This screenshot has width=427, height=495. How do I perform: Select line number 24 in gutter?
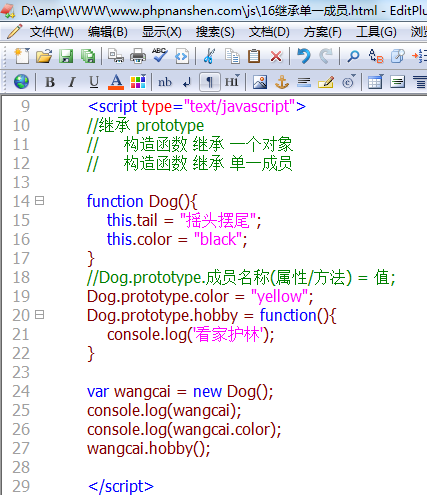click(21, 391)
